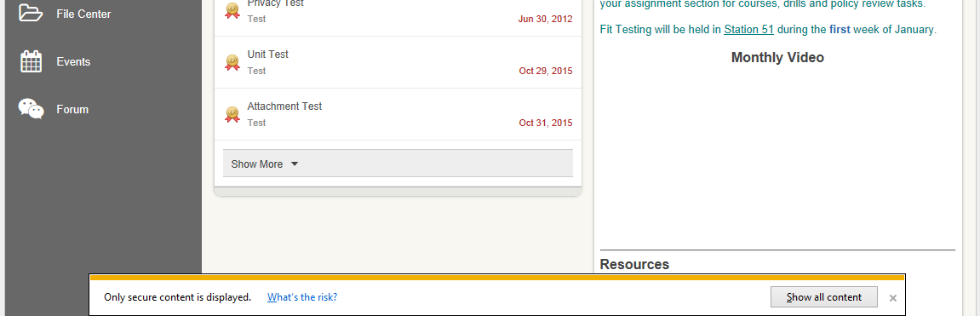The width and height of the screenshot is (980, 316).
Task: Open the Attachment Test assignment title
Action: 284,106
